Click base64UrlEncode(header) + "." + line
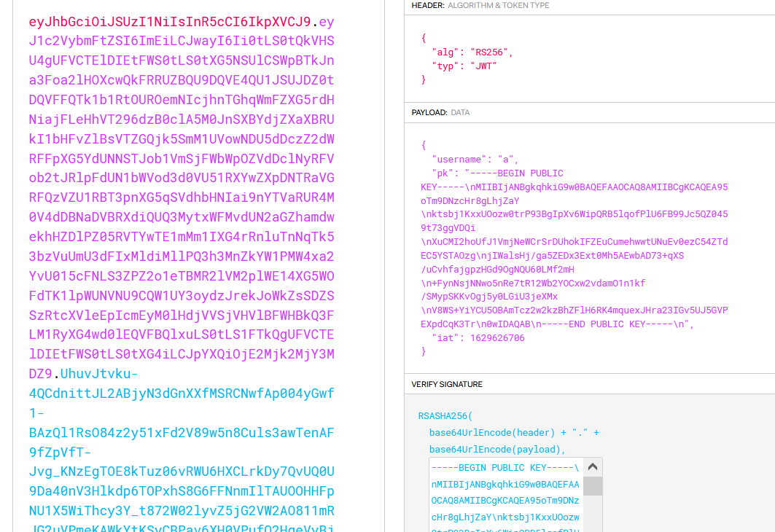The image size is (775, 532). click(x=514, y=433)
